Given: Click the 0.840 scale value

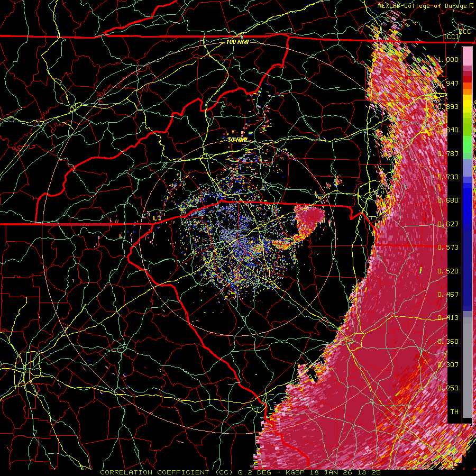Looking at the screenshot, I should (x=448, y=130).
